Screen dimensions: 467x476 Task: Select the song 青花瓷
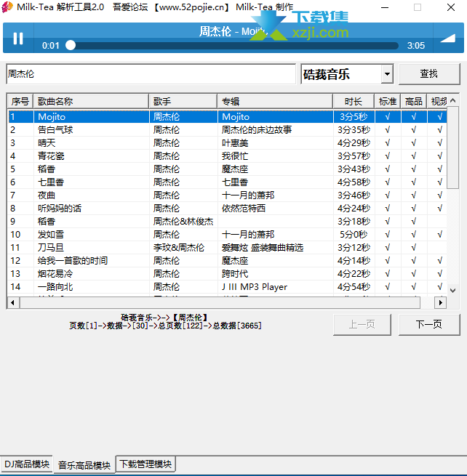51,156
